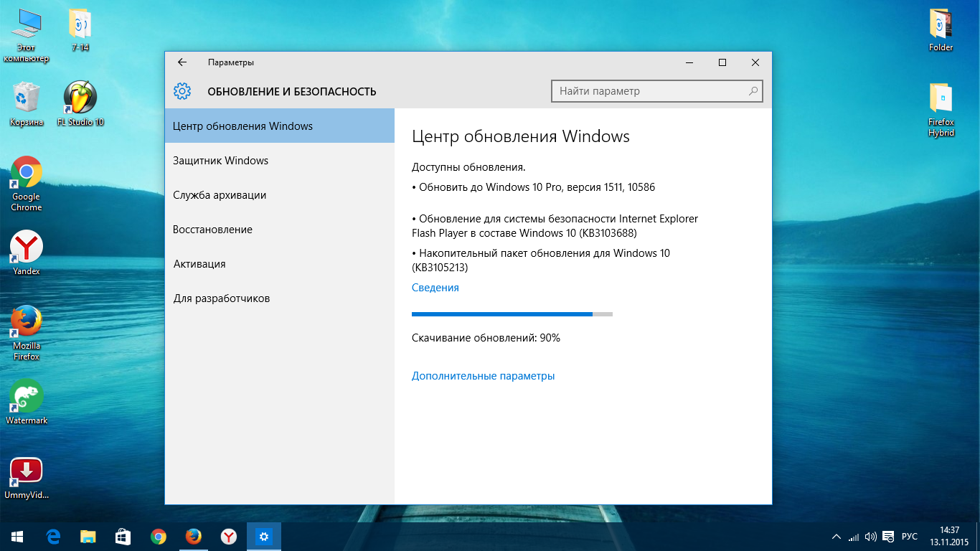Viewport: 980px width, 551px height.
Task: Open Защитник Windows section
Action: [280, 160]
